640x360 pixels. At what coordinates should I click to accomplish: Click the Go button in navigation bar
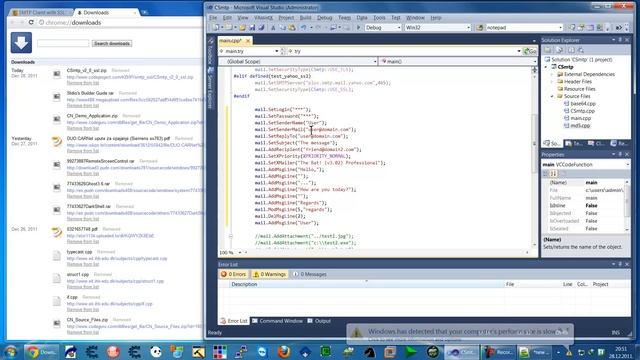tap(530, 51)
